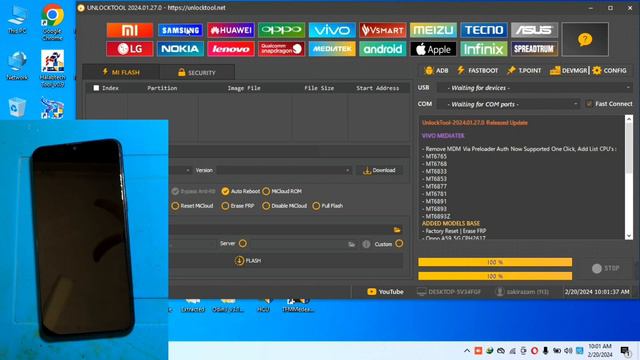Click the lower 100% progress bar
Viewport: 640px width, 360px height.
pyautogui.click(x=495, y=276)
